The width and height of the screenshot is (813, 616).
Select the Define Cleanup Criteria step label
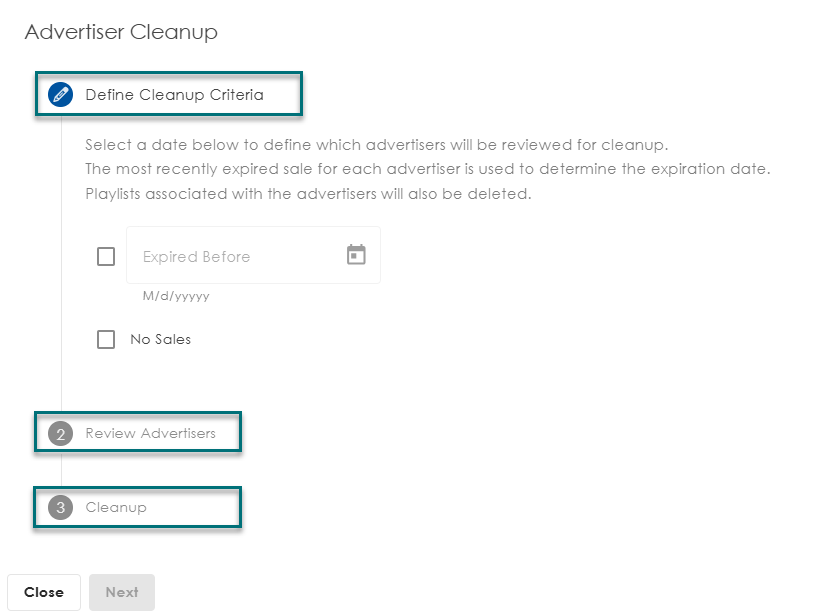pos(174,95)
